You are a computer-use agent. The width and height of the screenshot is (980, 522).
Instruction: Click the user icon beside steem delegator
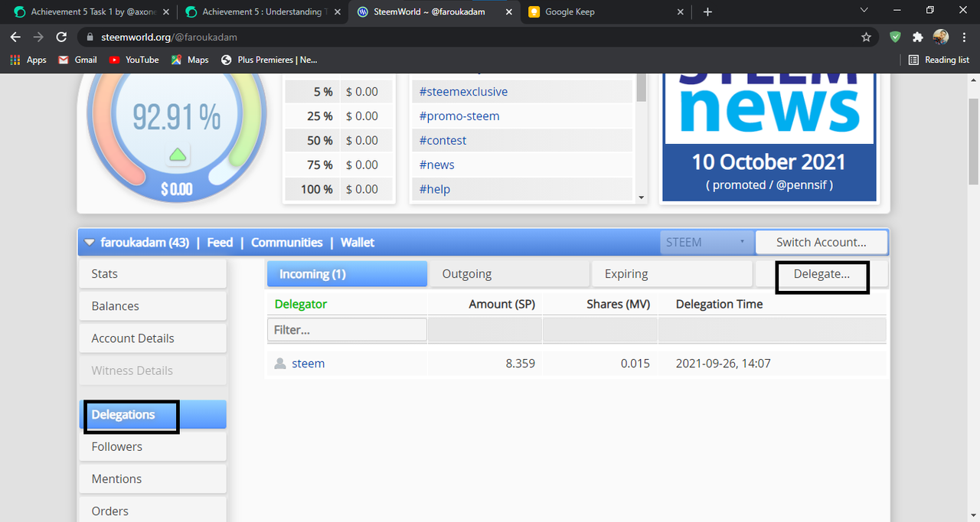(x=280, y=364)
